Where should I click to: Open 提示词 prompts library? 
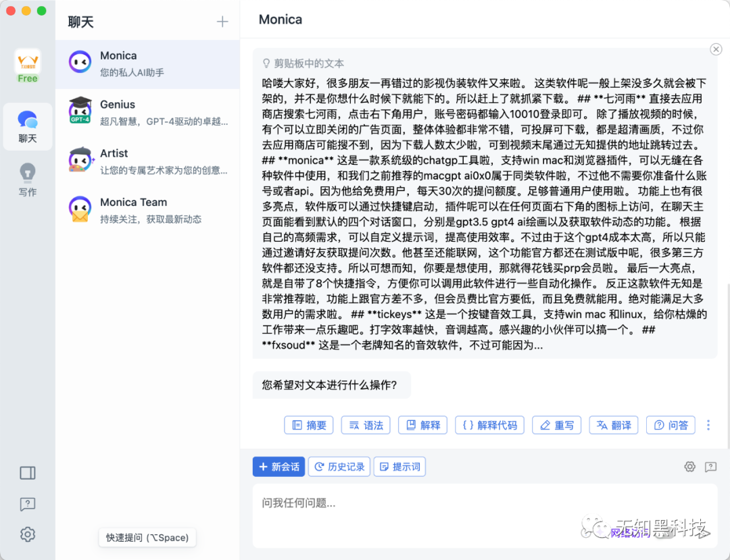(x=400, y=467)
